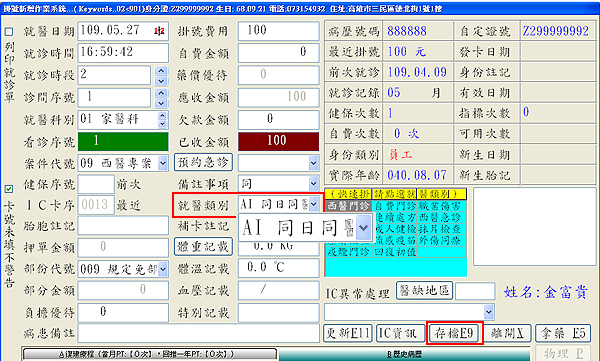Focus the 健保序號 input field
600x361 pixels.
coord(96,185)
